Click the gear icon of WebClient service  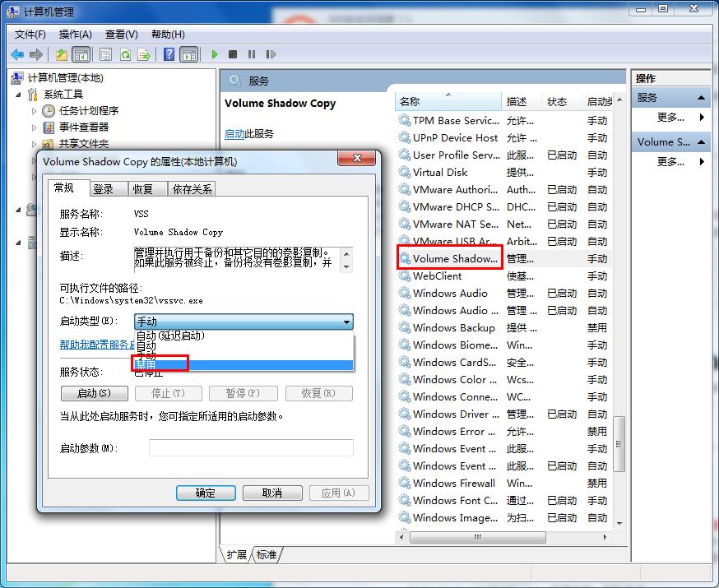point(405,275)
